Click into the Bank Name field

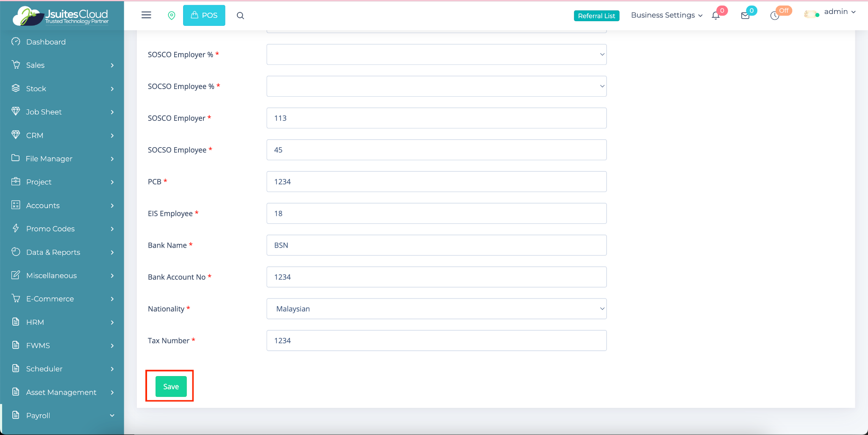[x=436, y=245]
